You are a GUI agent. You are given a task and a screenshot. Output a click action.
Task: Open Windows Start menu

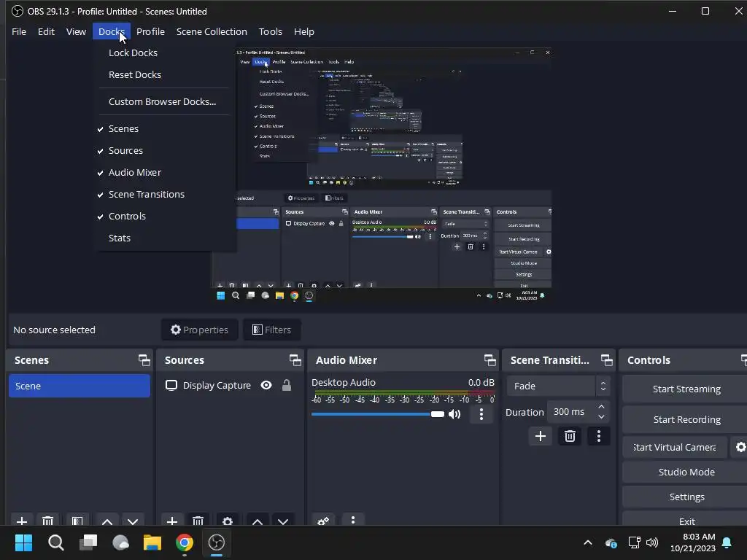tap(23, 542)
